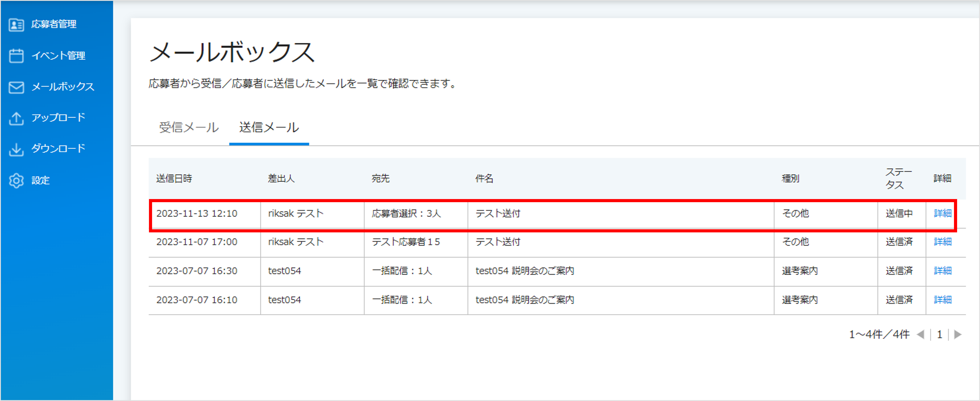Switch to the 受信メール tab
Viewport: 980px width, 401px height.
click(189, 127)
